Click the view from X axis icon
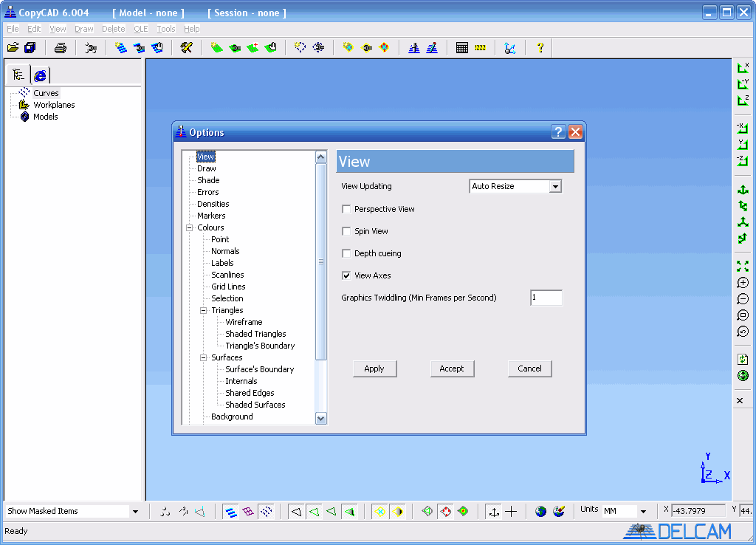The image size is (756, 545). click(x=743, y=68)
